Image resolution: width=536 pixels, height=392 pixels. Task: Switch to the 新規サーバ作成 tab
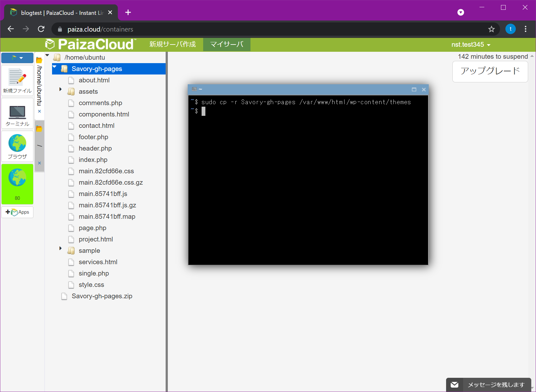point(173,45)
